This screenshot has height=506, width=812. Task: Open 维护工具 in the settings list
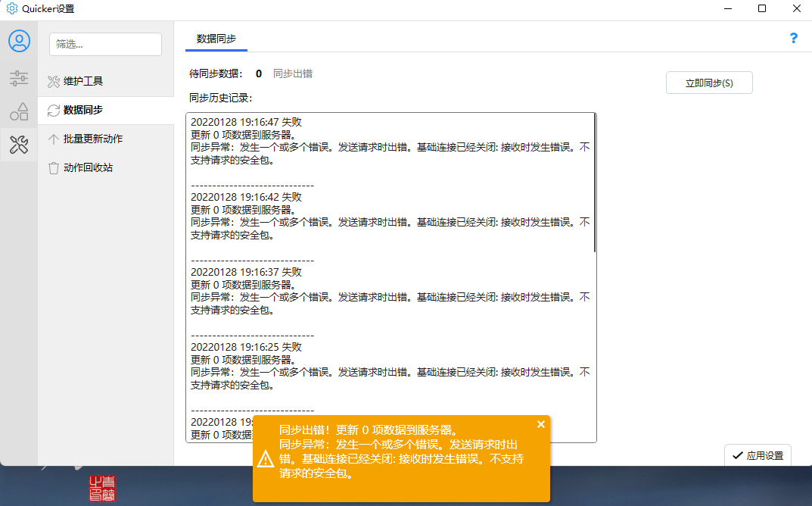coord(106,81)
